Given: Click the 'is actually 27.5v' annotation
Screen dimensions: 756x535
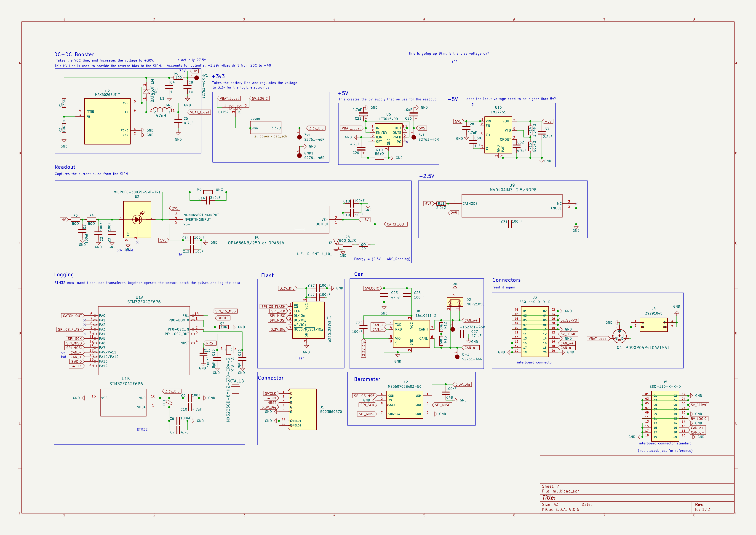Looking at the screenshot, I should tap(191, 60).
